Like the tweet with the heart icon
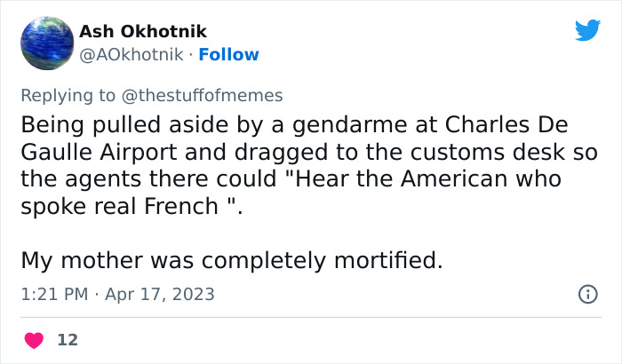Screen dimensions: 622x364 35,340
